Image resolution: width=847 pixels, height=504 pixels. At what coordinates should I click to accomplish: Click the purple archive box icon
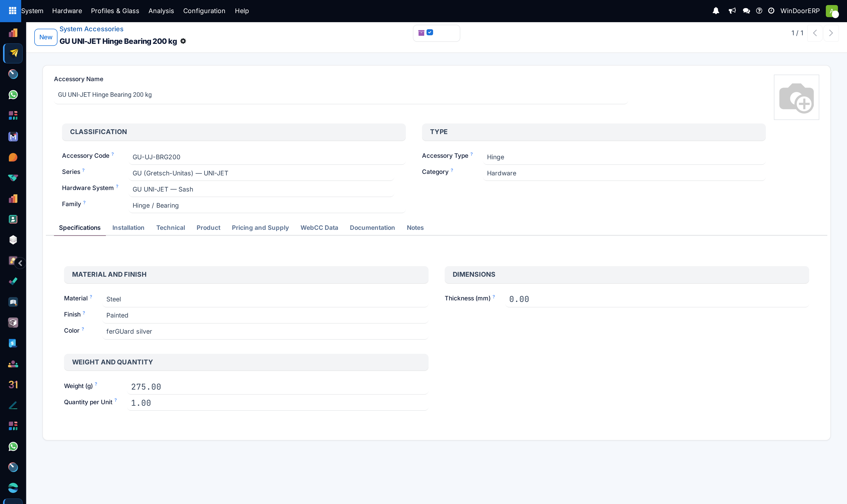[x=421, y=33]
